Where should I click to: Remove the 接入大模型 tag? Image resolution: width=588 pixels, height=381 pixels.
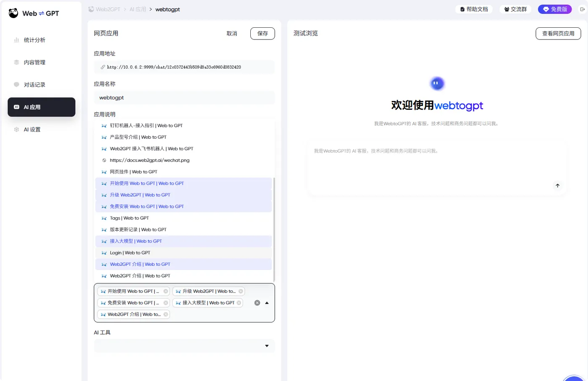point(239,303)
